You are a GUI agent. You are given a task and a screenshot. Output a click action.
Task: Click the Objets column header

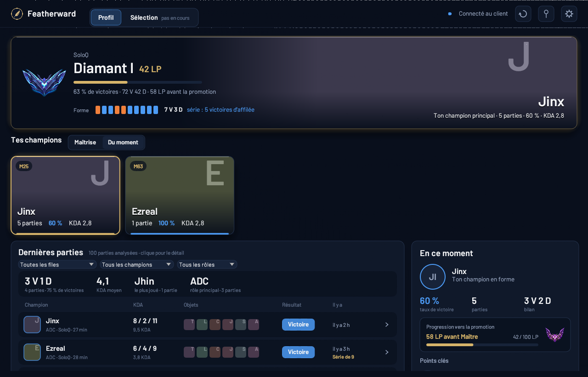tap(191, 305)
